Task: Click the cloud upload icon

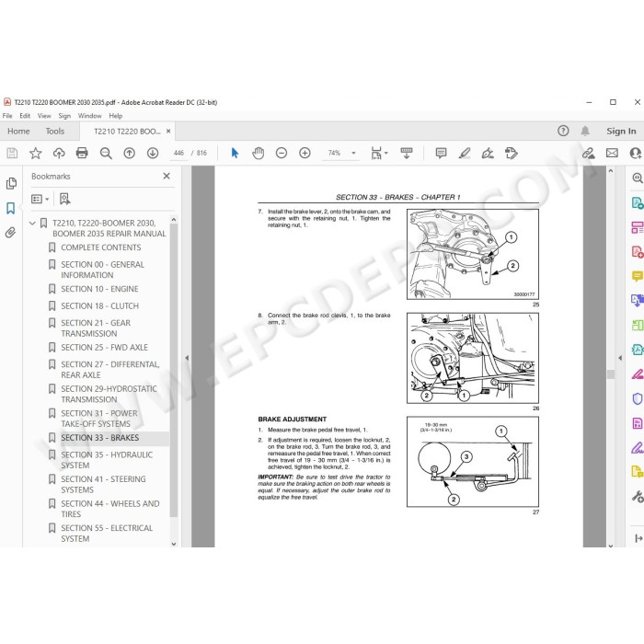Action: (x=59, y=154)
